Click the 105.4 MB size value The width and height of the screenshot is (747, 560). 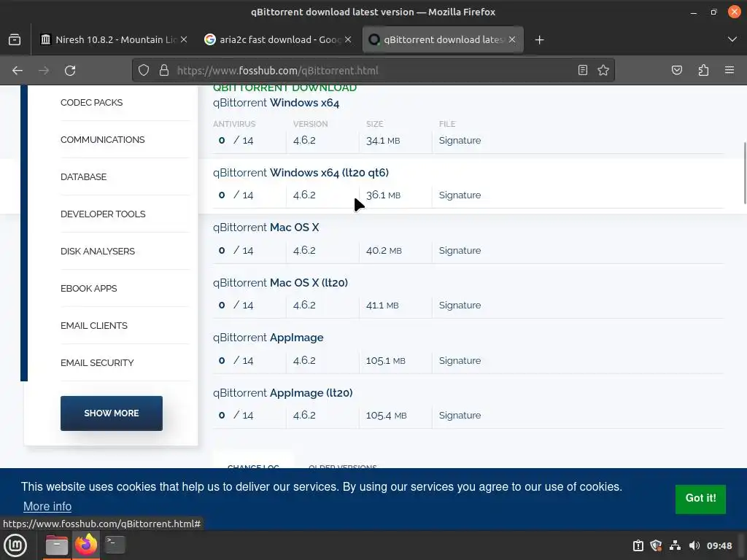pyautogui.click(x=387, y=415)
